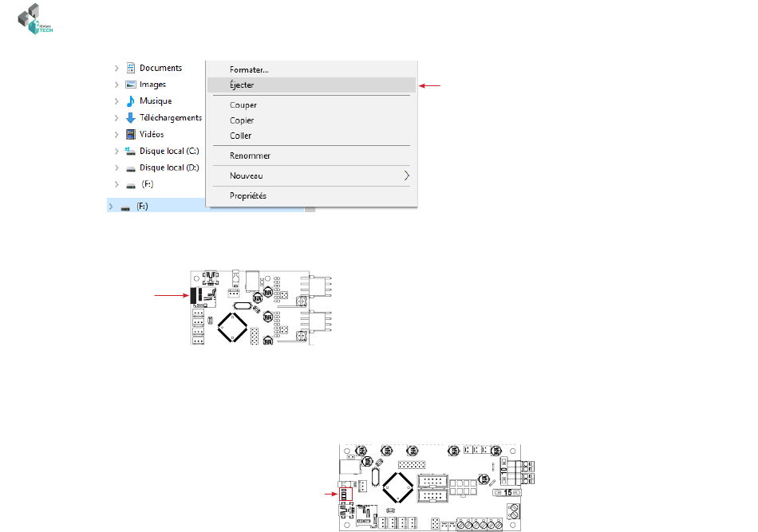Expand the Images folder chevron

click(116, 85)
